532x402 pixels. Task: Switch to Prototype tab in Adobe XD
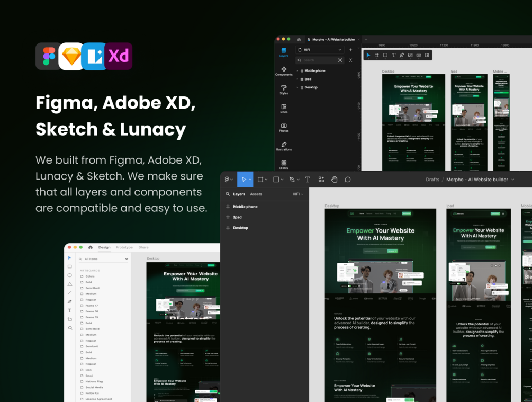[x=124, y=247]
